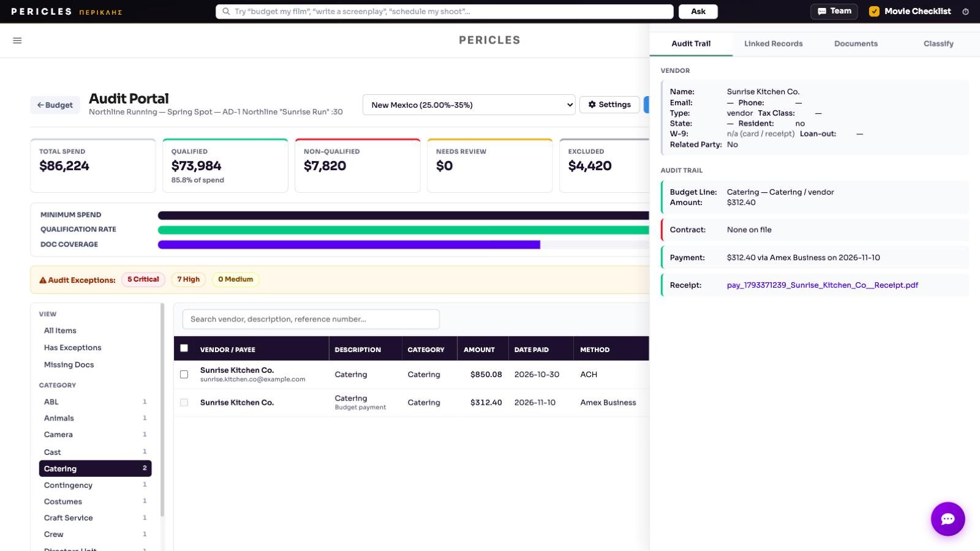Open the New Mexico incentive dropdown
Viewport: 980px width, 551px height.
click(469, 105)
